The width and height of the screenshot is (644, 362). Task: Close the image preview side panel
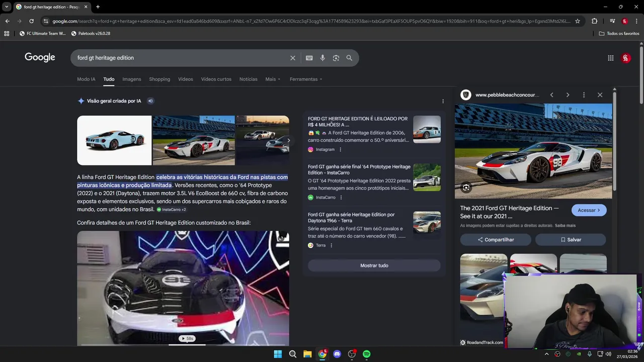click(600, 95)
